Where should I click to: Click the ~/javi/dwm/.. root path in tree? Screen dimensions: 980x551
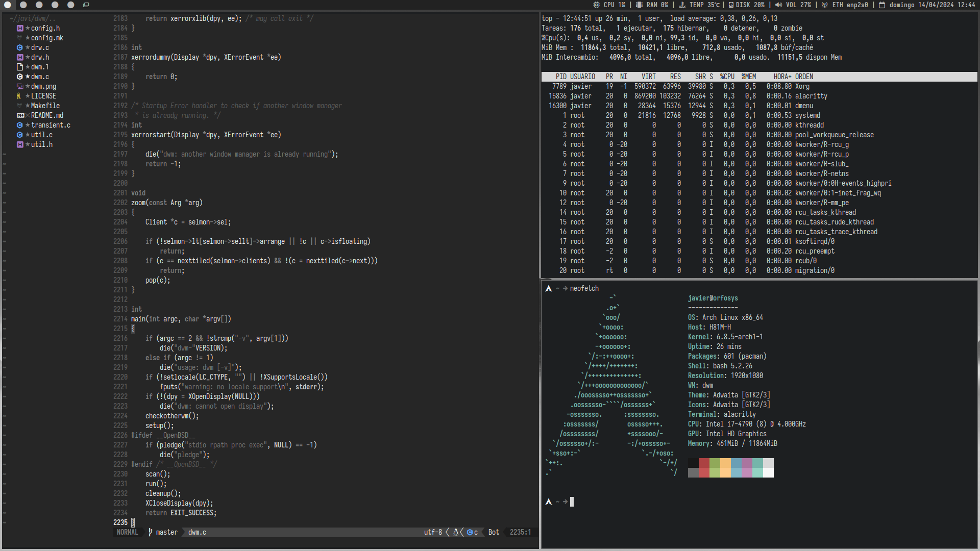click(x=32, y=18)
